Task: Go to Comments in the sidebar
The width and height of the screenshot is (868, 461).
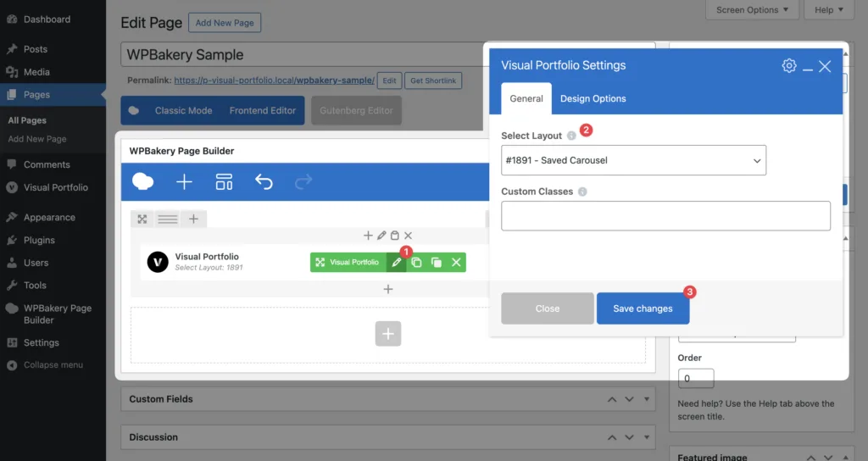Action: coord(47,164)
